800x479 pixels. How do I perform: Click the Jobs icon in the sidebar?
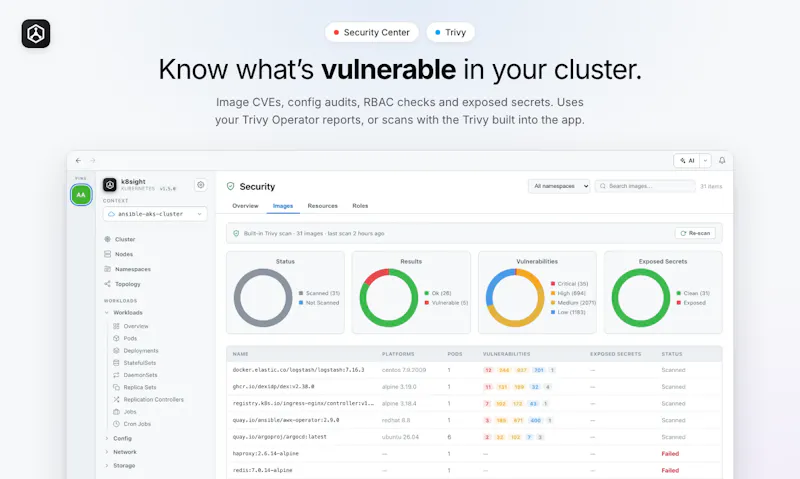[116, 412]
